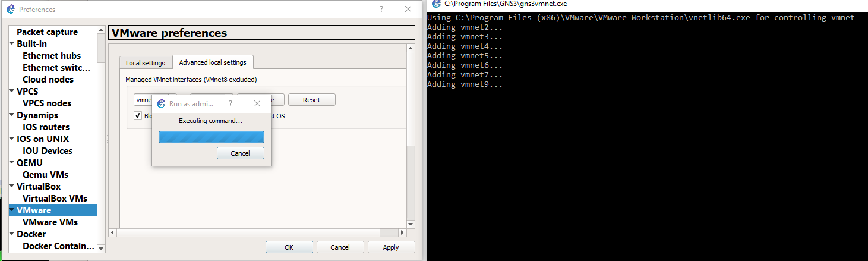Collapse the QEMU tree section
Image resolution: width=868 pixels, height=261 pixels.
(x=12, y=163)
